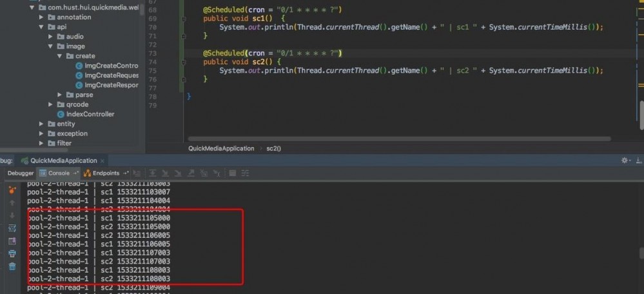This screenshot has height=294, width=644.
Task: Expand the filter folder arrow
Action: pyautogui.click(x=41, y=143)
